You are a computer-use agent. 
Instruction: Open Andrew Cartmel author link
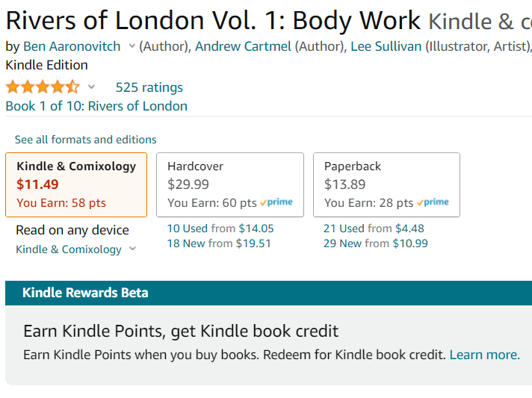(x=243, y=46)
